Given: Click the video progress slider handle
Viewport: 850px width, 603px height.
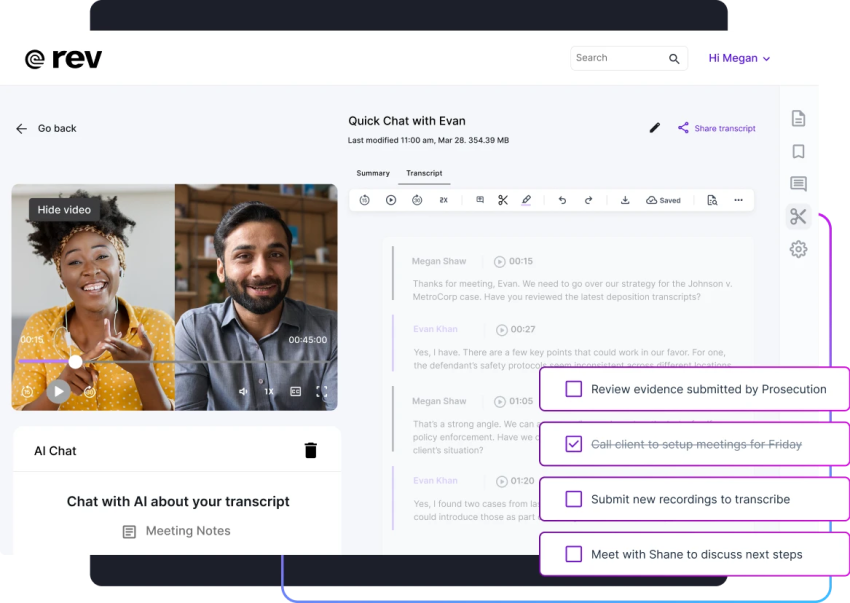Looking at the screenshot, I should 75,361.
